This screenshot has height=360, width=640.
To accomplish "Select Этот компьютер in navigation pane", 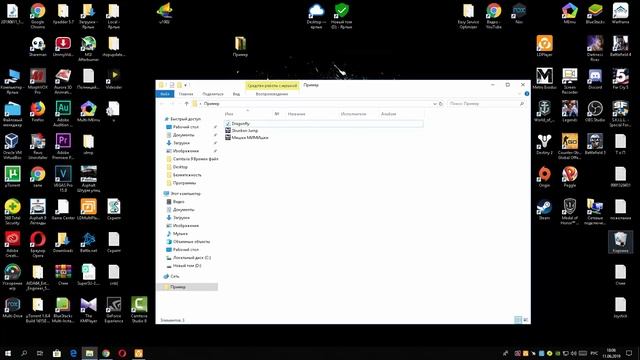I will (x=185, y=193).
